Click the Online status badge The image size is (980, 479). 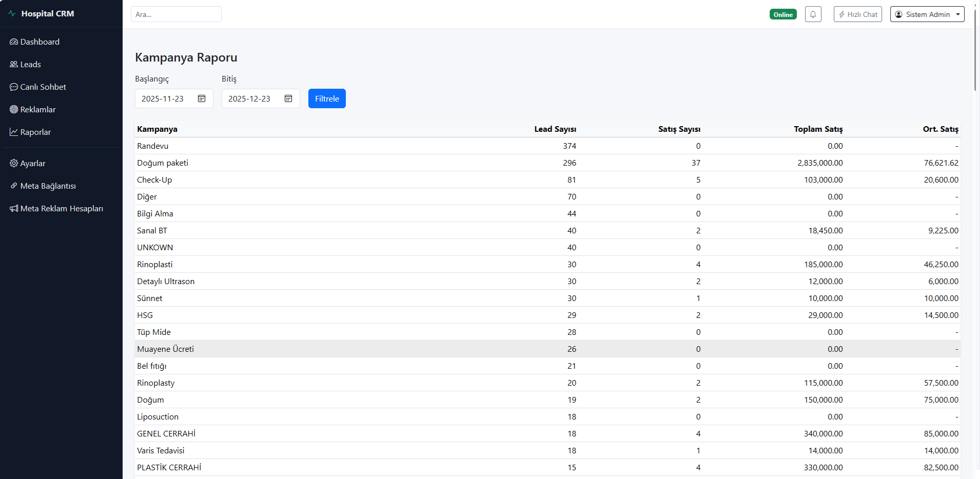tap(783, 14)
